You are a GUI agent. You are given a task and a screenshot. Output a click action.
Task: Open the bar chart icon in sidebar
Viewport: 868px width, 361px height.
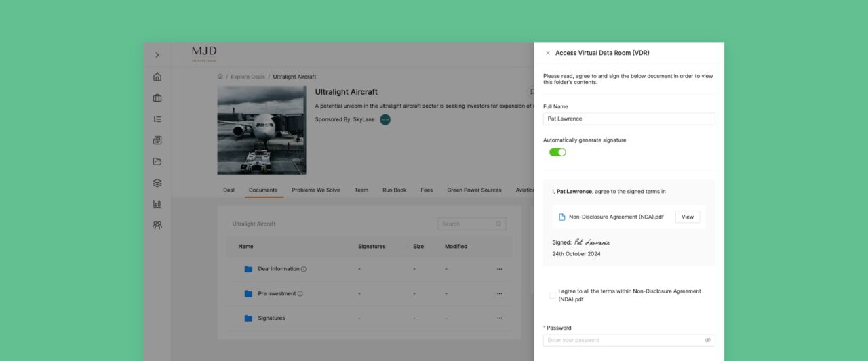(x=157, y=204)
